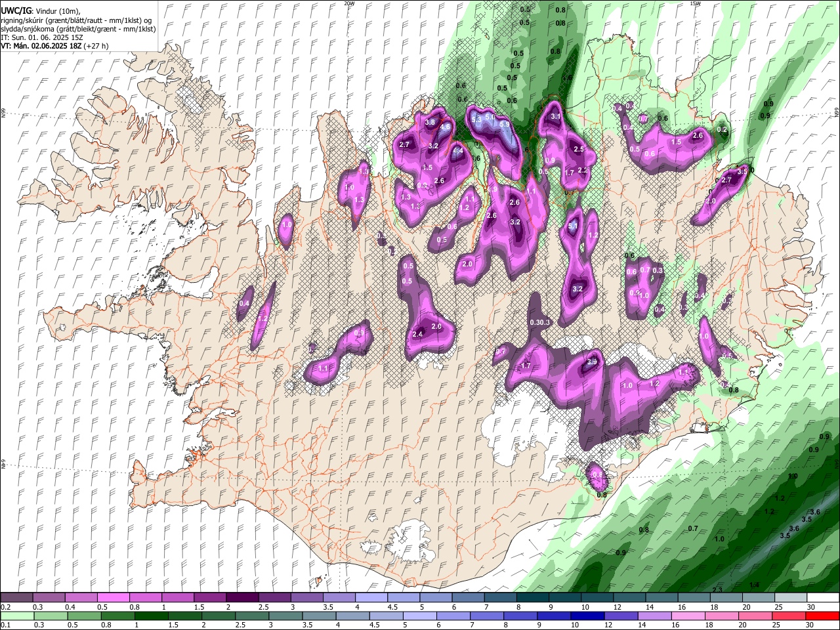Image resolution: width=840 pixels, height=630 pixels.
Task: Click the snow legend swatch between 12 and 14
Action: pos(629,598)
